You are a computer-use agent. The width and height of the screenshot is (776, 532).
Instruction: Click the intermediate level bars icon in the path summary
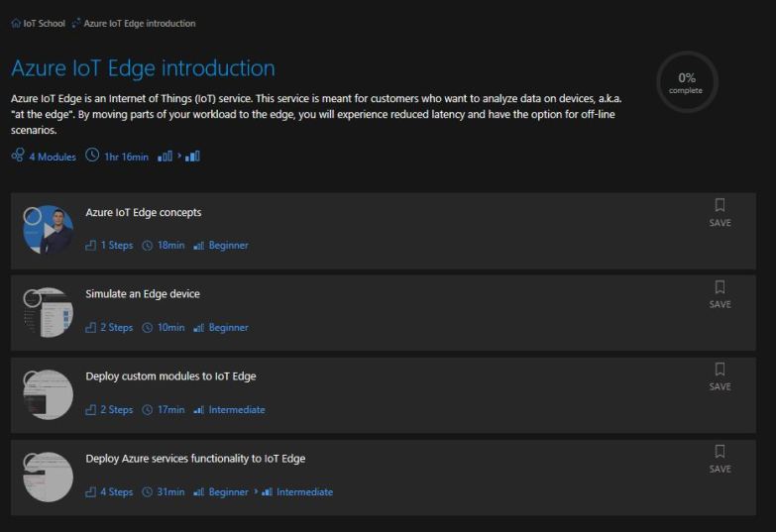[x=192, y=157]
